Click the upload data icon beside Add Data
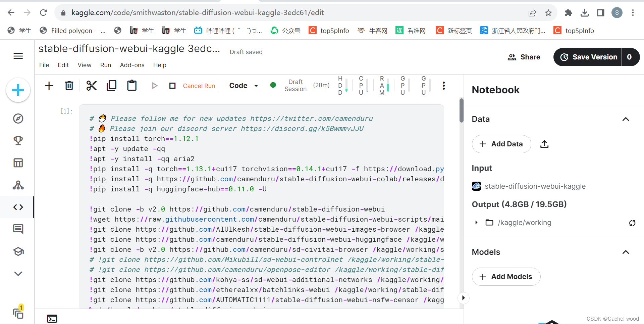The height and width of the screenshot is (324, 644). pos(544,144)
